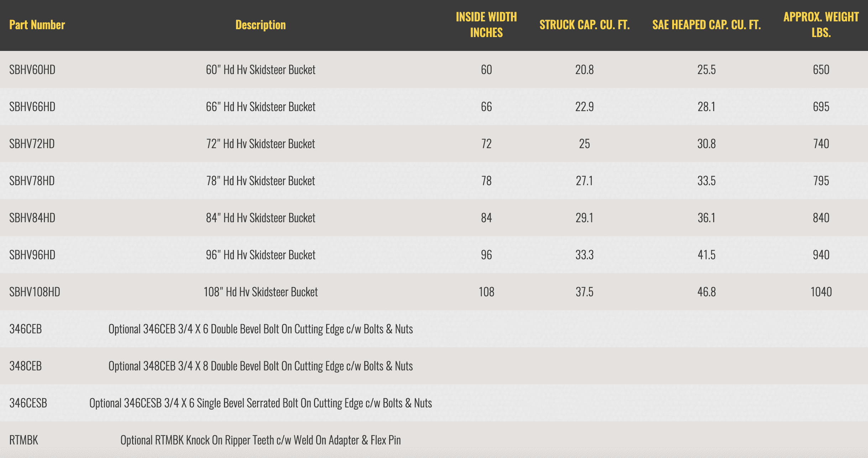Click the Part Number column header
Image resolution: width=868 pixels, height=458 pixels.
[x=37, y=25]
